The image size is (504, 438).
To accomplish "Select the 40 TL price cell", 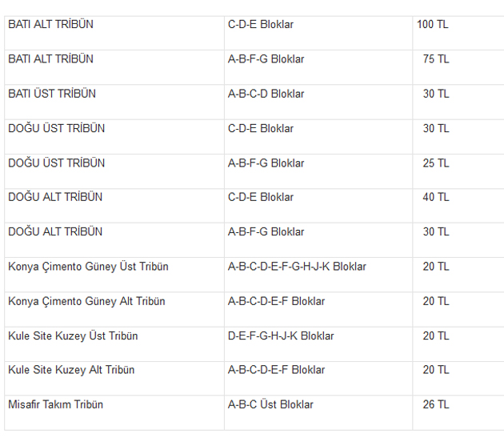I will (x=436, y=197).
